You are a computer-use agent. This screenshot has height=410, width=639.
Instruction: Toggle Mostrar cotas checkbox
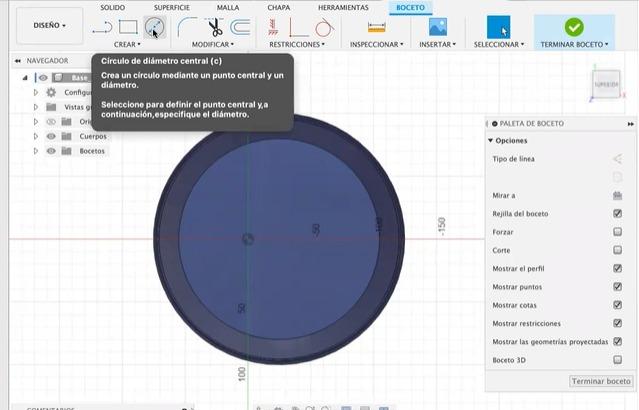(617, 305)
